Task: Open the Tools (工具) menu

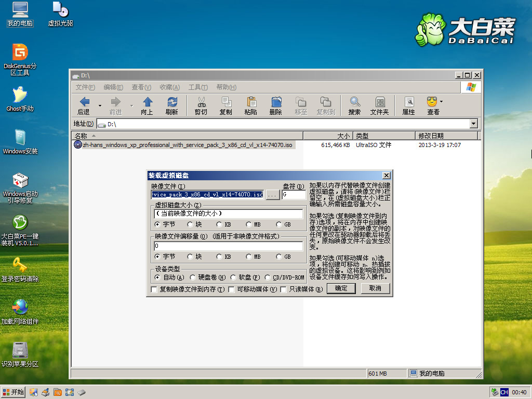Action: pyautogui.click(x=197, y=87)
